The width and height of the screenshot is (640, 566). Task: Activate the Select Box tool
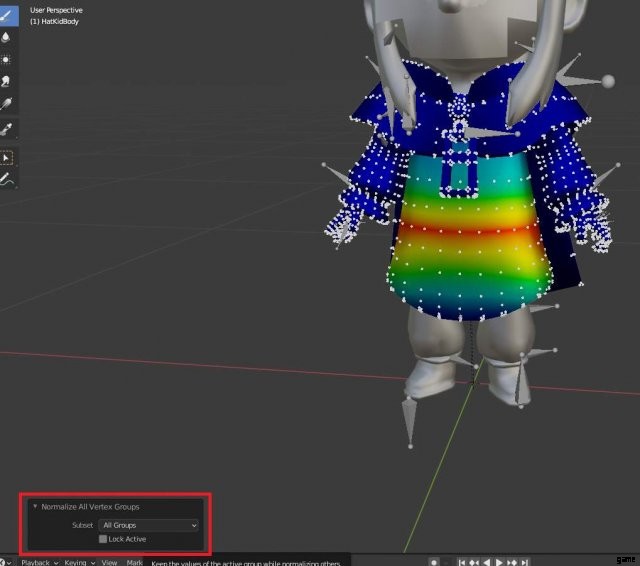click(x=7, y=157)
